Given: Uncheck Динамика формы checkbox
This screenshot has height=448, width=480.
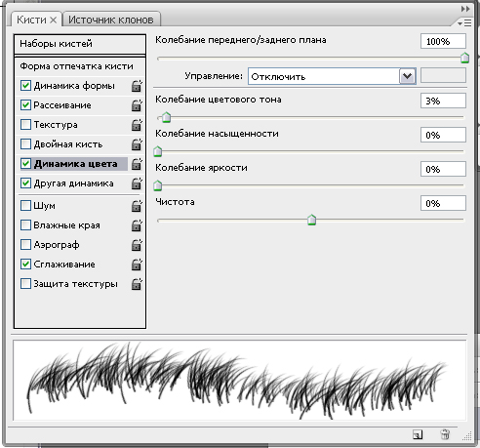Looking at the screenshot, I should pos(25,86).
